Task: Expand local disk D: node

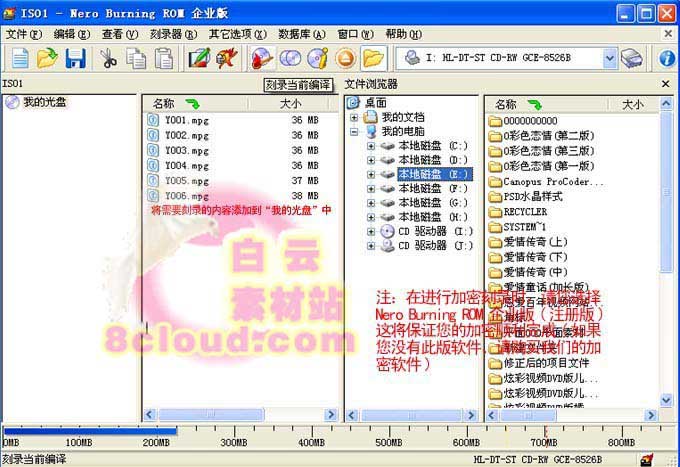Action: [x=371, y=160]
